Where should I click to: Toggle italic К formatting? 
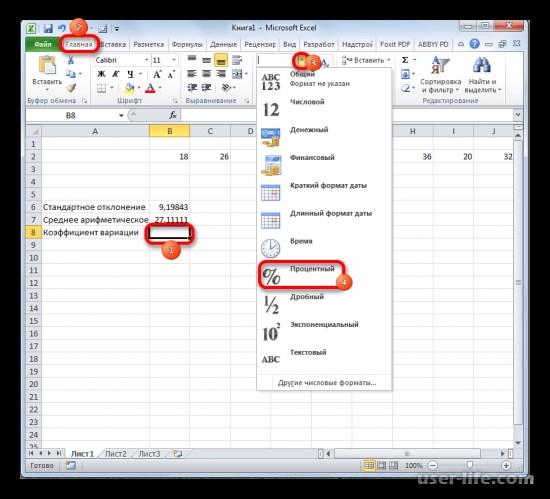(116, 74)
